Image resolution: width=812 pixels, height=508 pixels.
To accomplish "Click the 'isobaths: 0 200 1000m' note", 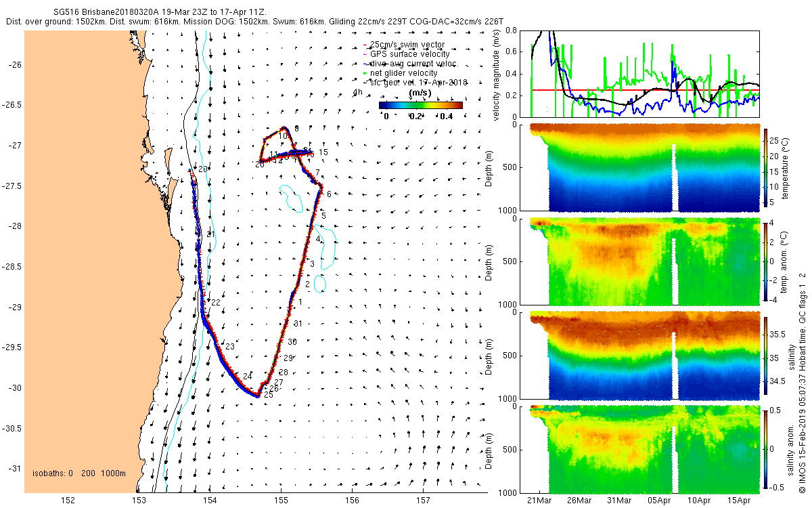I will [x=80, y=473].
